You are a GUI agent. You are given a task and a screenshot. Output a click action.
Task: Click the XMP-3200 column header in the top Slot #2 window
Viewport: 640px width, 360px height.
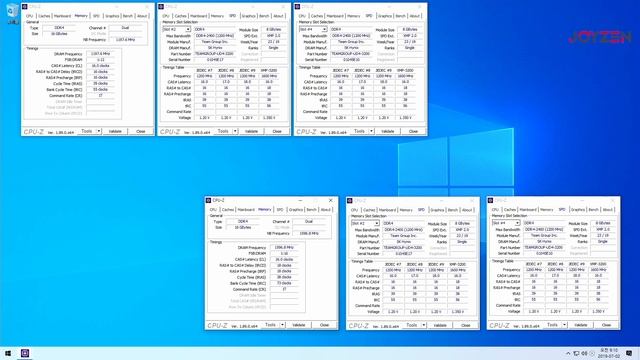(x=269, y=70)
